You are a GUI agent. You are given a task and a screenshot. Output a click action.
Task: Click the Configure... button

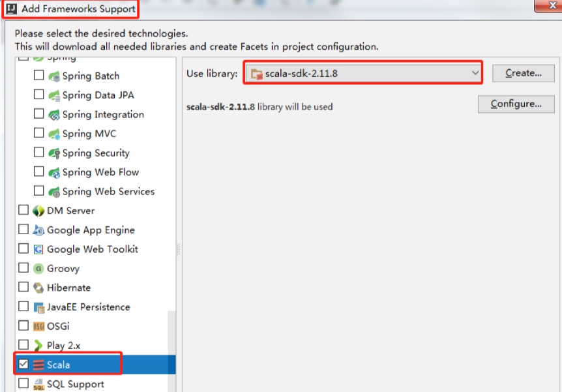(x=516, y=104)
